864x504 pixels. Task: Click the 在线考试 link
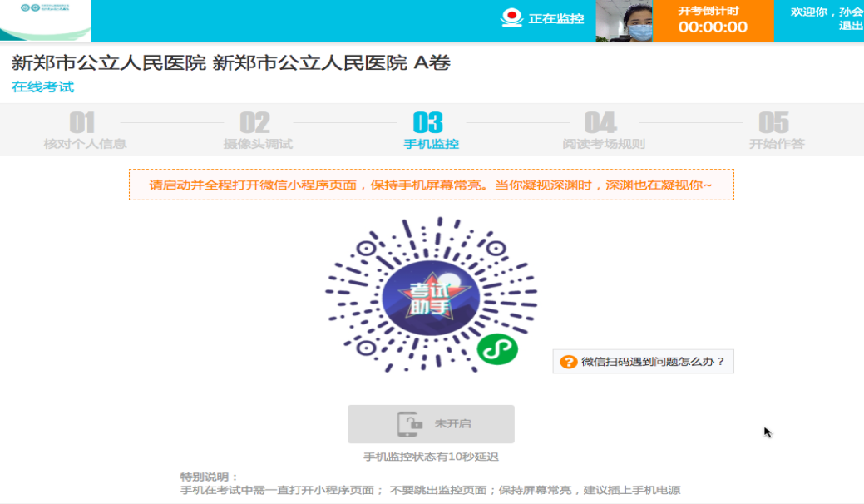[x=43, y=87]
